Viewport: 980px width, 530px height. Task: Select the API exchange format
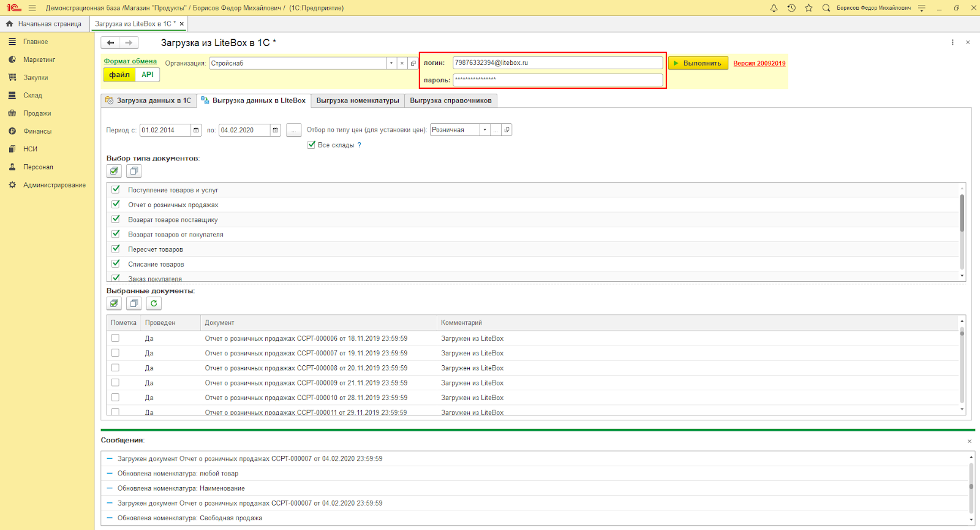148,75
